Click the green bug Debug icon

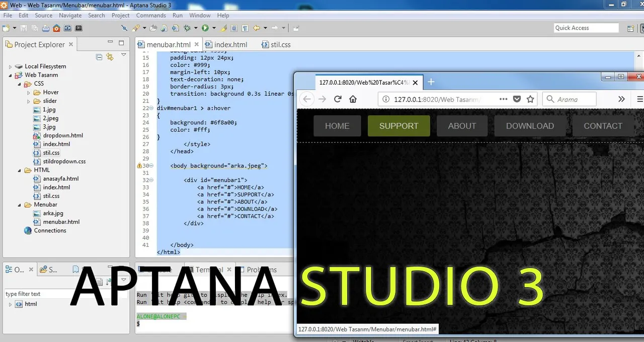click(187, 28)
